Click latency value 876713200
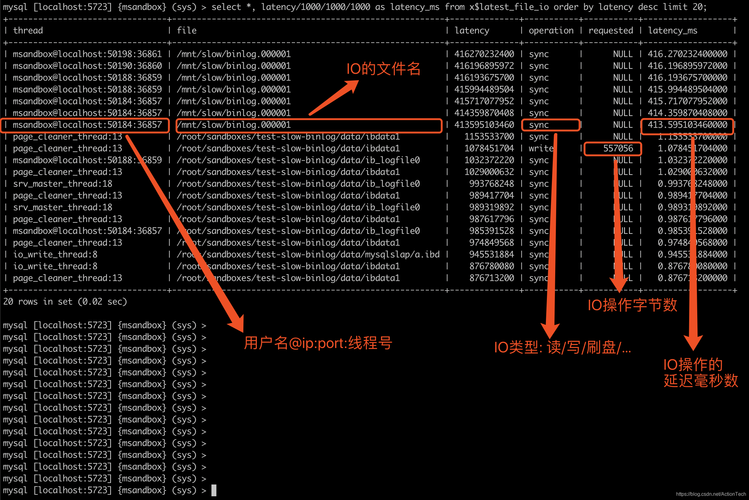 [492, 278]
